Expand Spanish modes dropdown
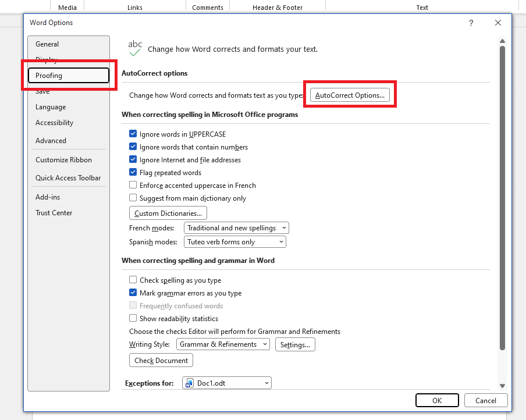Screen dimensions: 526x420 pyautogui.click(x=235, y=242)
